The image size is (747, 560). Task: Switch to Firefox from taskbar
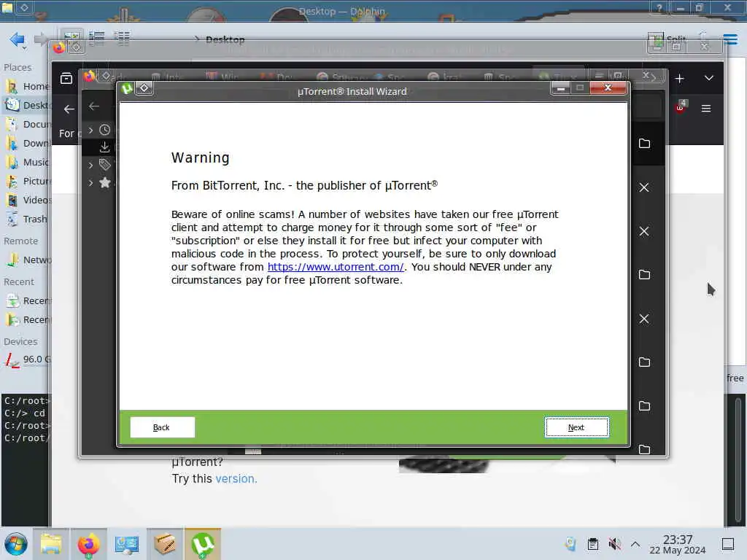coord(88,544)
